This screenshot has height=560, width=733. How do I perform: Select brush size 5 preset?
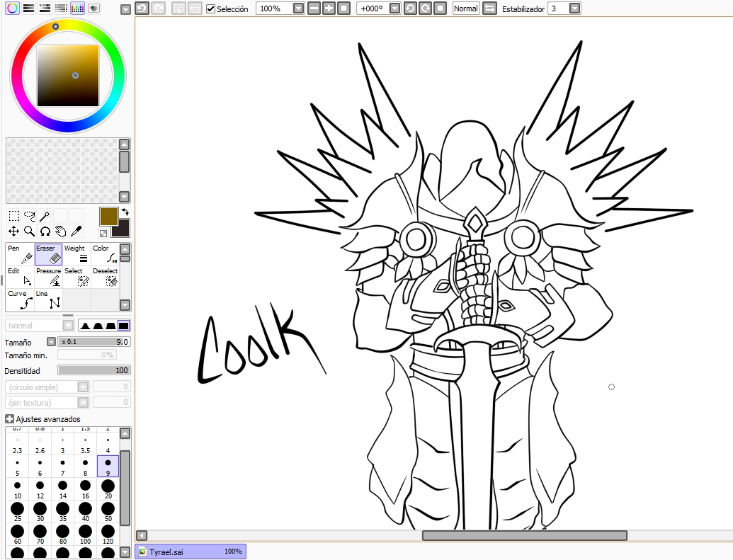[x=17, y=467]
